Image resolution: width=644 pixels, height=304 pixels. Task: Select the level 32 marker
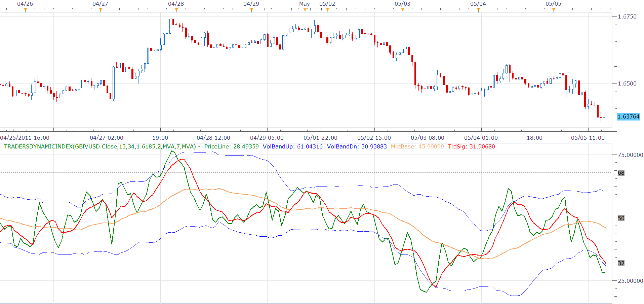click(x=621, y=263)
